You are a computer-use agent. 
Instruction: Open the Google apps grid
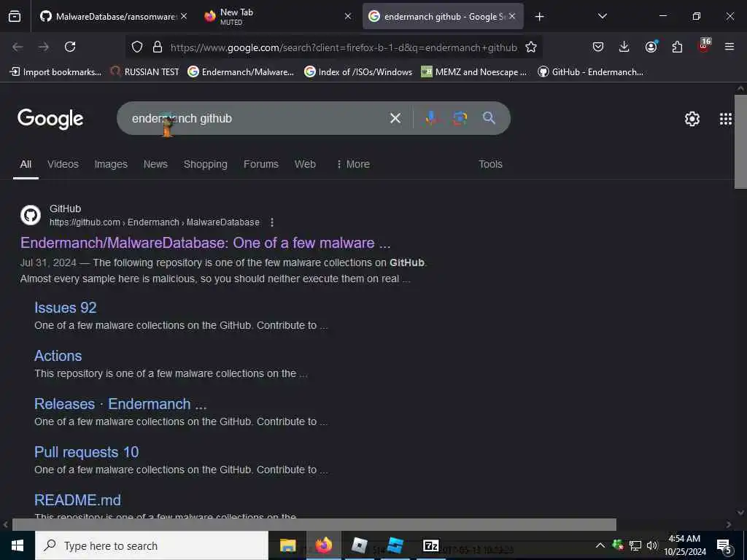[725, 119]
